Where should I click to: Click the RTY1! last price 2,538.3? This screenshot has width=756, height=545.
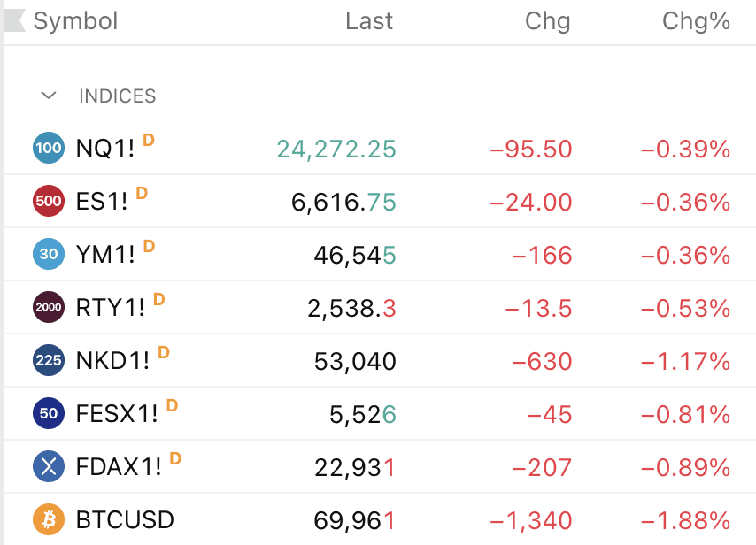(351, 308)
